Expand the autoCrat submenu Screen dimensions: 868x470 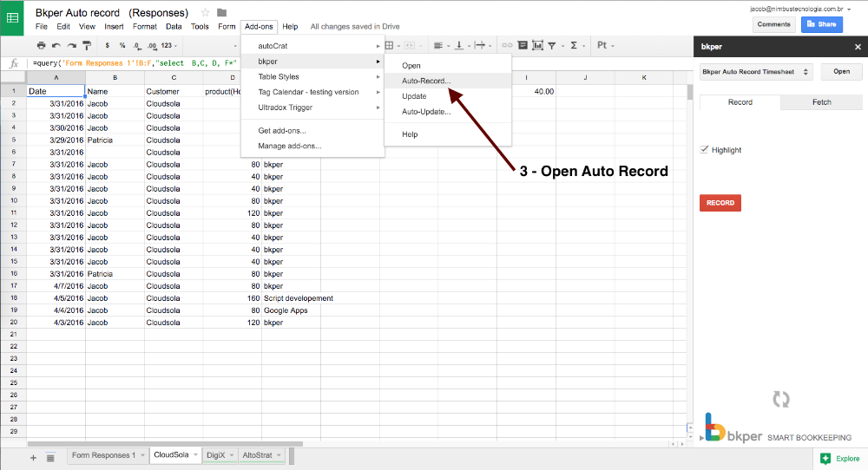[x=312, y=46]
